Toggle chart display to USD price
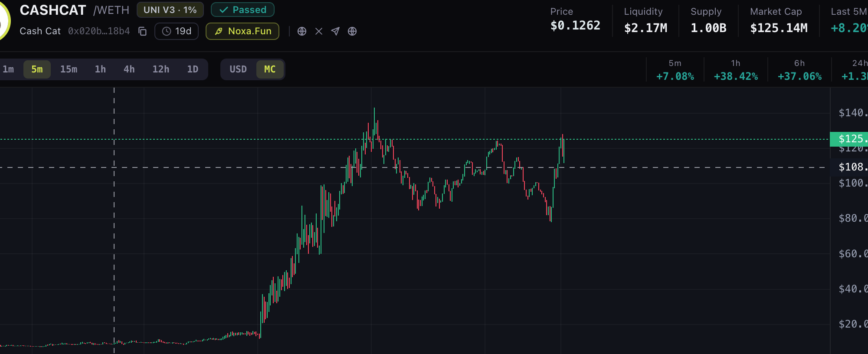Image resolution: width=868 pixels, height=354 pixels. coord(238,69)
